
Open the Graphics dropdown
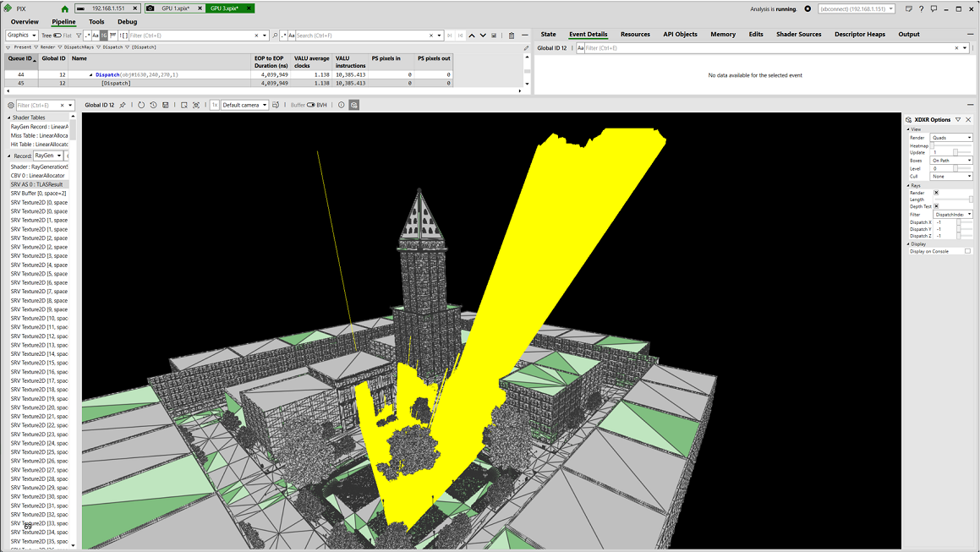(22, 36)
